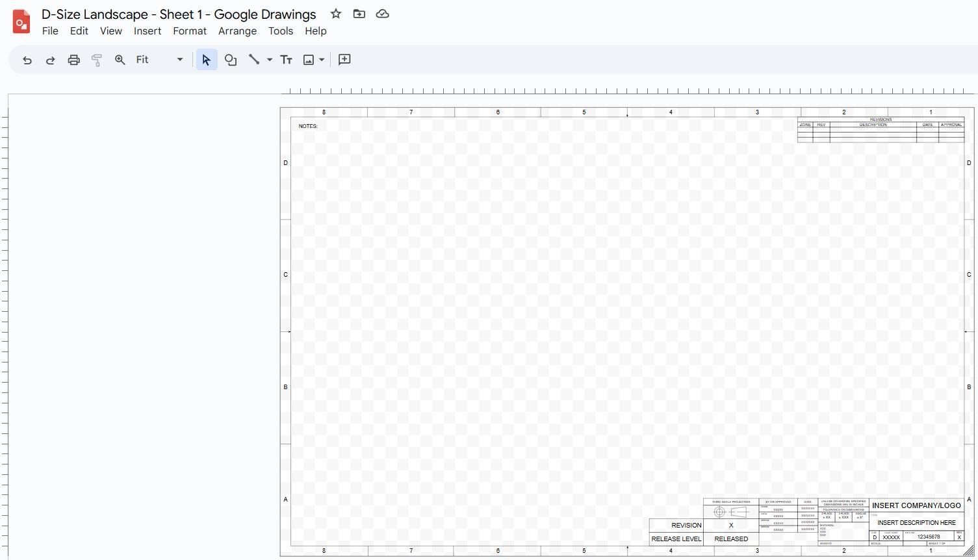Open the Edit menu
The image size is (978, 560).
point(79,31)
